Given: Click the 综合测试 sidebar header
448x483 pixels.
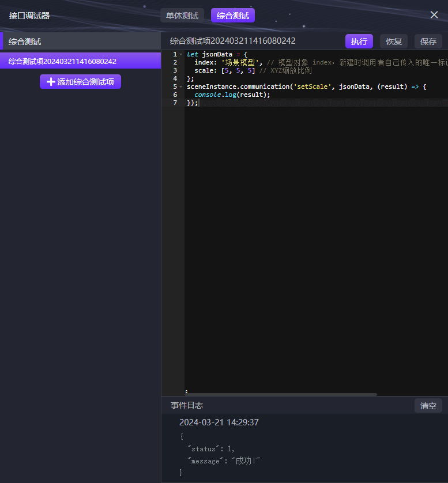Looking at the screenshot, I should pyautogui.click(x=80, y=41).
